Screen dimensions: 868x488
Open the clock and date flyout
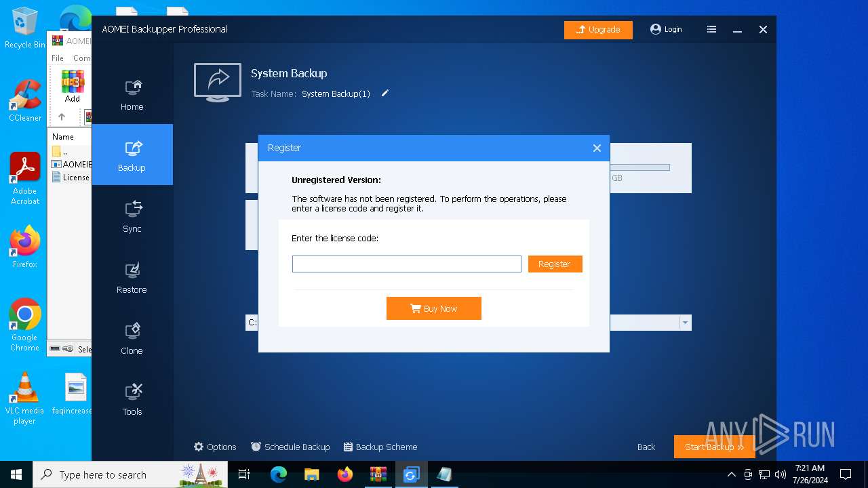(x=809, y=474)
